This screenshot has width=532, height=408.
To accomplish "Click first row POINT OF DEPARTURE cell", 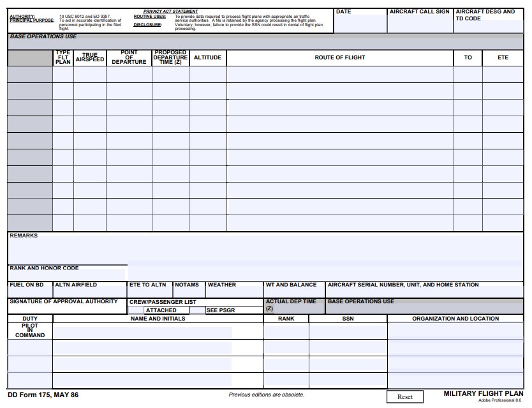I will pyautogui.click(x=129, y=75).
